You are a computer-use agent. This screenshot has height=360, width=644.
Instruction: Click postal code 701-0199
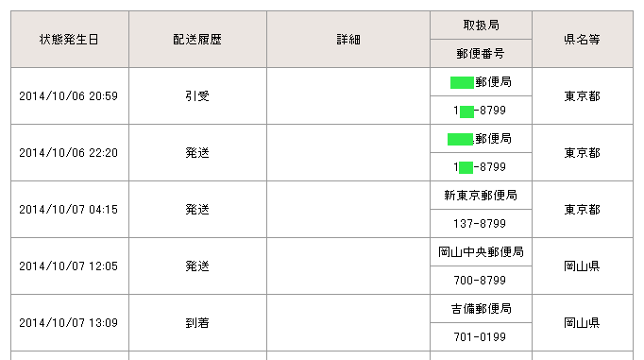480,337
